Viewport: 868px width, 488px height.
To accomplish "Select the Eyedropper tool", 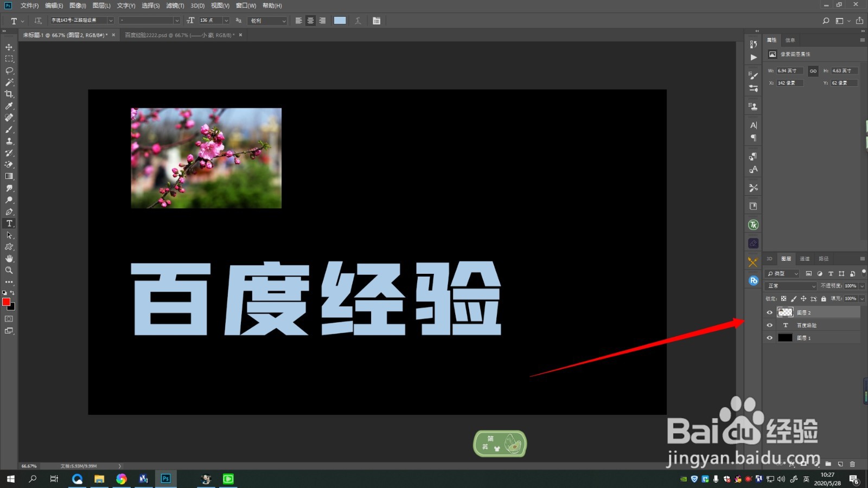I will (x=9, y=106).
